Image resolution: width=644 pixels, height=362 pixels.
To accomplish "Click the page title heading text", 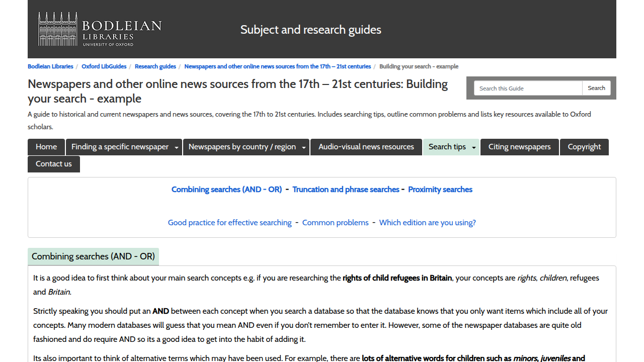I will (237, 91).
